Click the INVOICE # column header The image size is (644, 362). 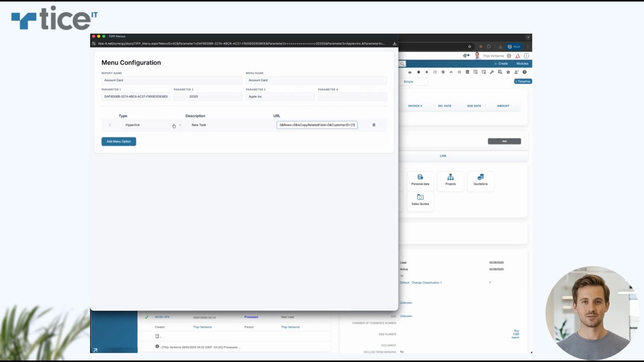[415, 106]
